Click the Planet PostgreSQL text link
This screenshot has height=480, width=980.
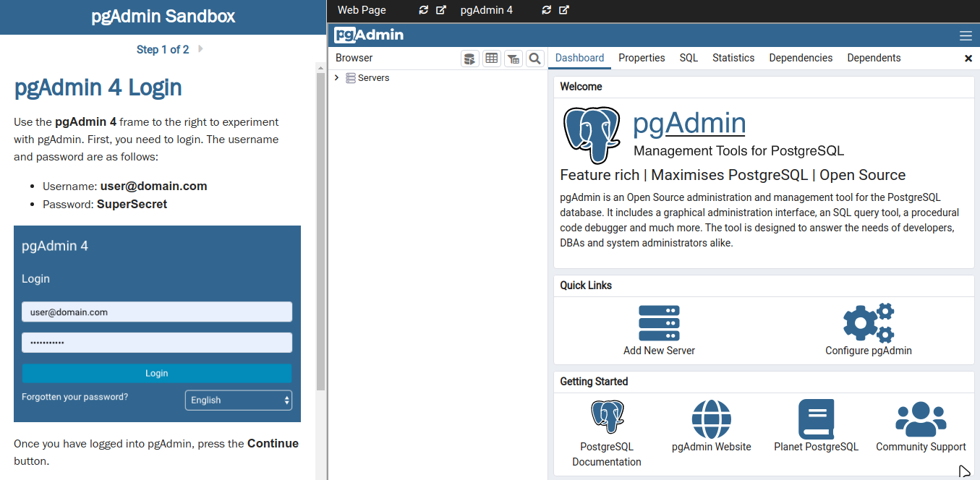(x=816, y=447)
